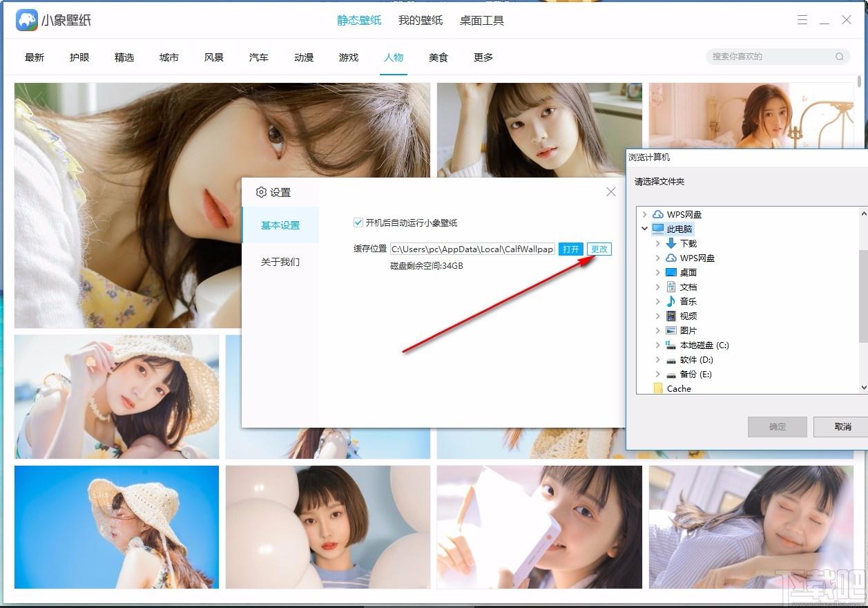Expand the 备份 (E:) tree node
Image resolution: width=868 pixels, height=608 pixels.
point(659,374)
